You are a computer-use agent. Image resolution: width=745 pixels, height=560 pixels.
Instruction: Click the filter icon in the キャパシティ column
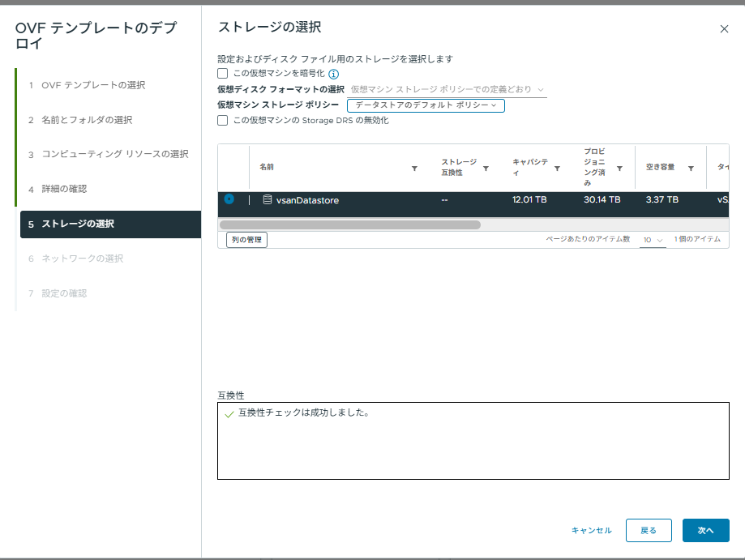click(557, 169)
